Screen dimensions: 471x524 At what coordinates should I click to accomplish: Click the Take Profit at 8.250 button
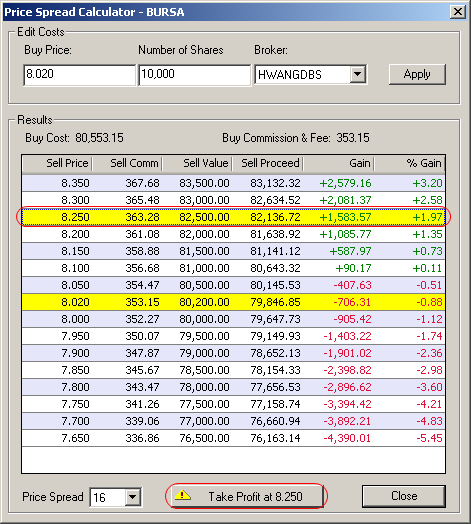[x=247, y=496]
